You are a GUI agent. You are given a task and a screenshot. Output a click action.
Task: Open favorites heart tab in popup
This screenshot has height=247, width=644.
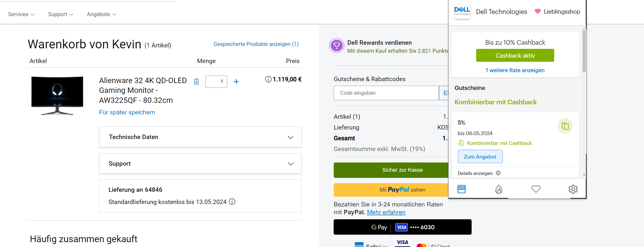pyautogui.click(x=536, y=189)
